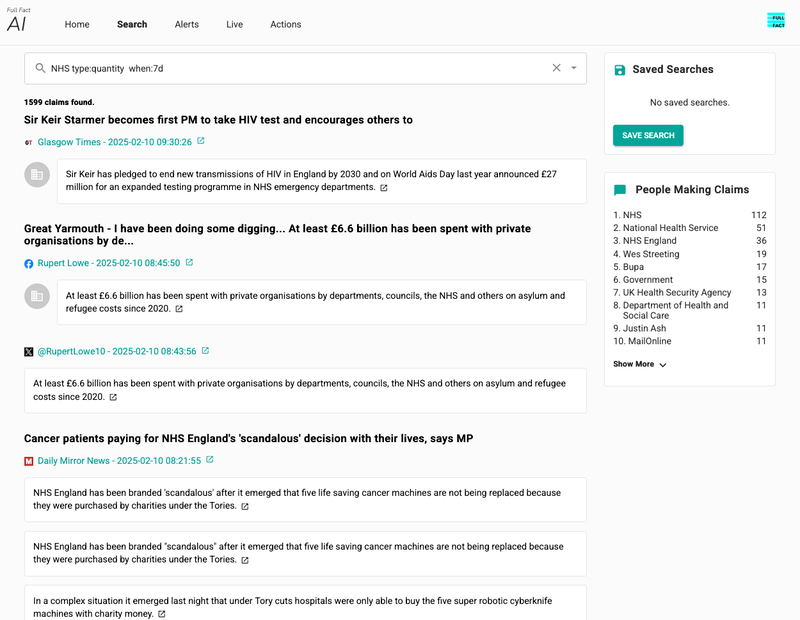Image resolution: width=800 pixels, height=620 pixels.
Task: Expand Show More in People Making Claims
Action: (639, 364)
